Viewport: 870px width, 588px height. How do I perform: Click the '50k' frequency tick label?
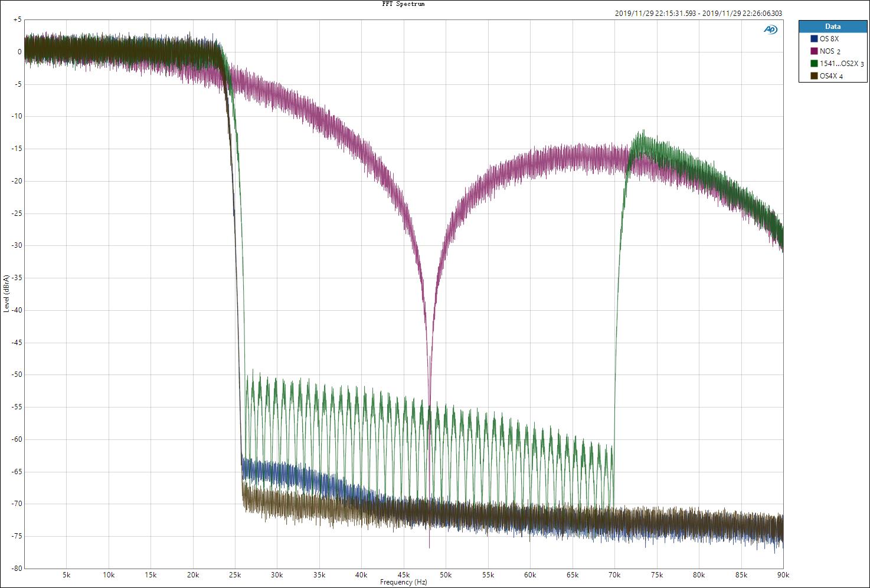pos(446,574)
